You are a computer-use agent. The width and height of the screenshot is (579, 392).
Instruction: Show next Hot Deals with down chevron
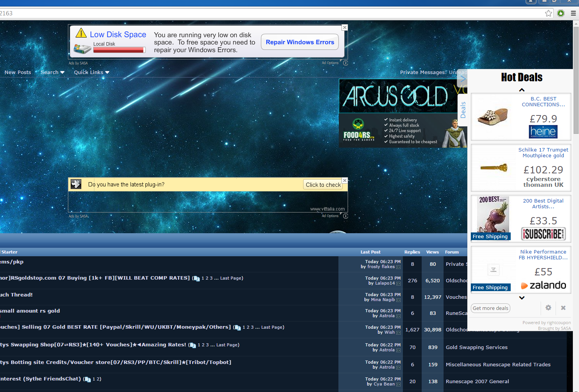(522, 298)
